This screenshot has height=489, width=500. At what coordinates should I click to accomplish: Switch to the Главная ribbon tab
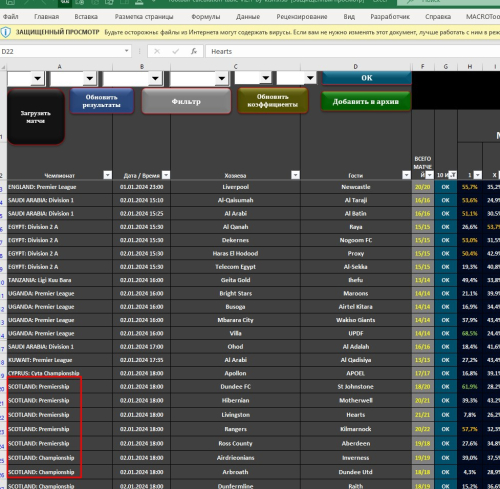pyautogui.click(x=46, y=16)
